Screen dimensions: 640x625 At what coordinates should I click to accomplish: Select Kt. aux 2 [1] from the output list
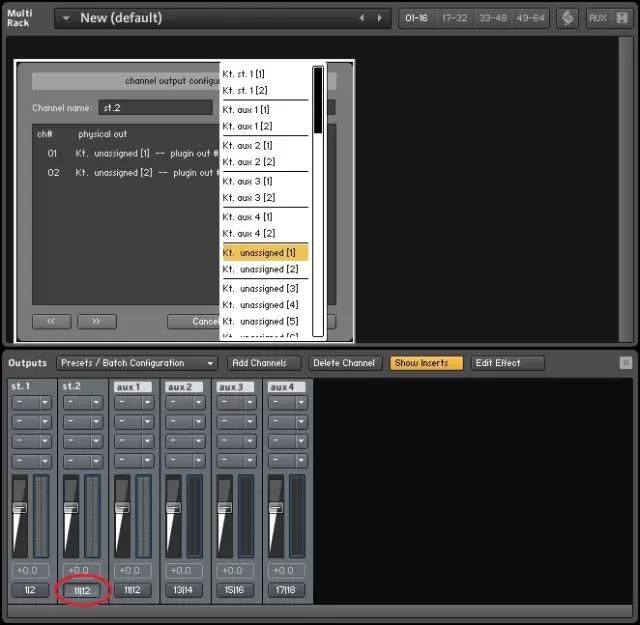[248, 145]
